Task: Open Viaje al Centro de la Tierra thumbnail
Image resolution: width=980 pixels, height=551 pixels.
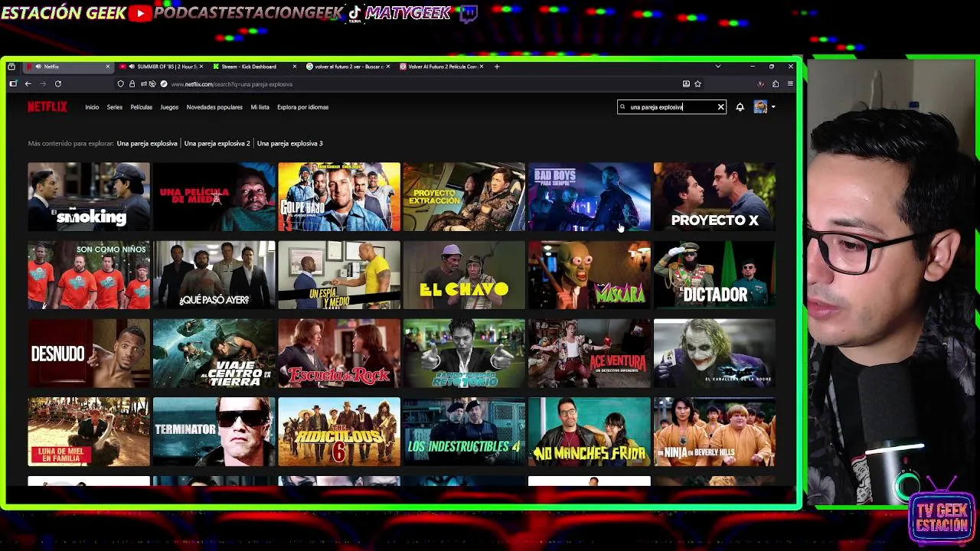Action: click(214, 354)
